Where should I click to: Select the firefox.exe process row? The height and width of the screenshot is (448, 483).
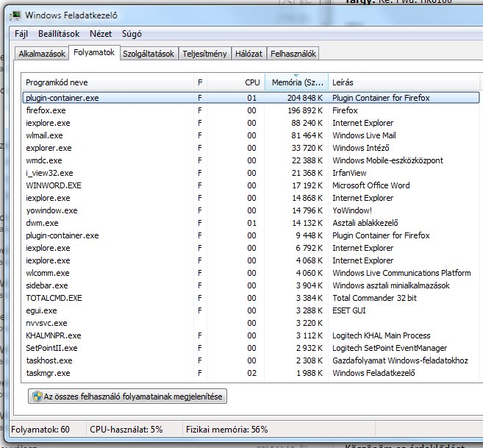(x=46, y=110)
